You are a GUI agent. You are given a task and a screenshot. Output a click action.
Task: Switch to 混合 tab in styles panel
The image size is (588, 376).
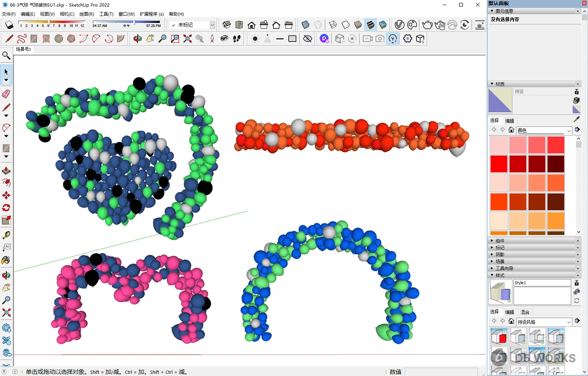click(525, 312)
